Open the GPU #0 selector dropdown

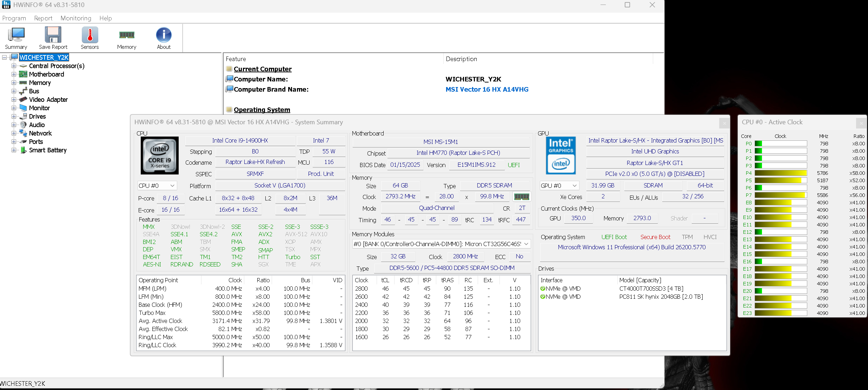coord(559,186)
